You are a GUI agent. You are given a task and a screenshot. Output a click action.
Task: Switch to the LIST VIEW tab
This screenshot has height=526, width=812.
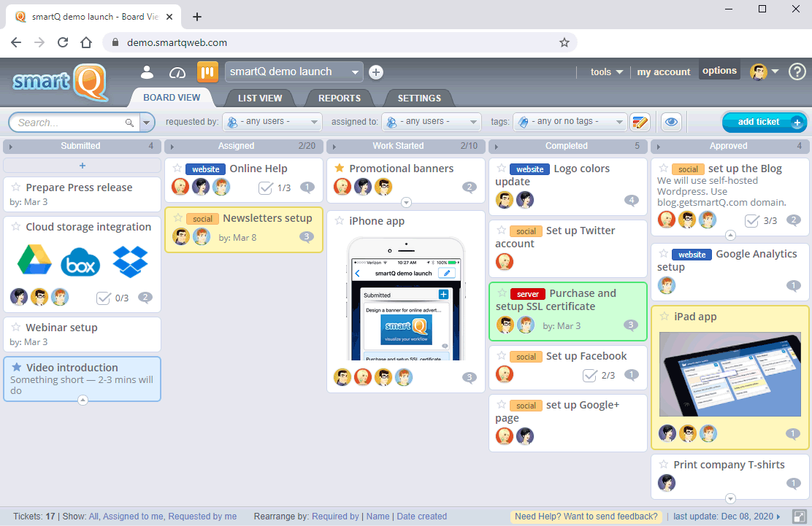click(259, 98)
